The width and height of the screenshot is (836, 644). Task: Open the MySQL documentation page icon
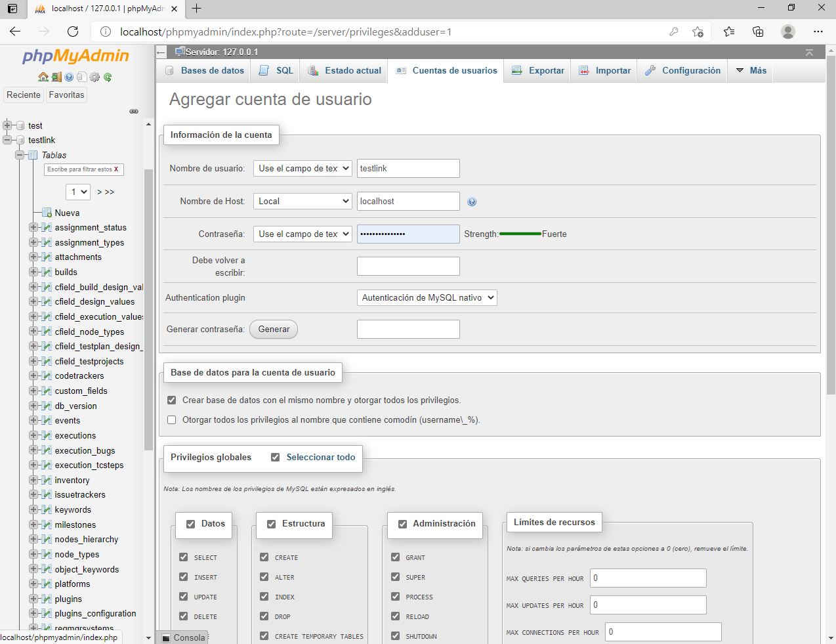point(81,77)
